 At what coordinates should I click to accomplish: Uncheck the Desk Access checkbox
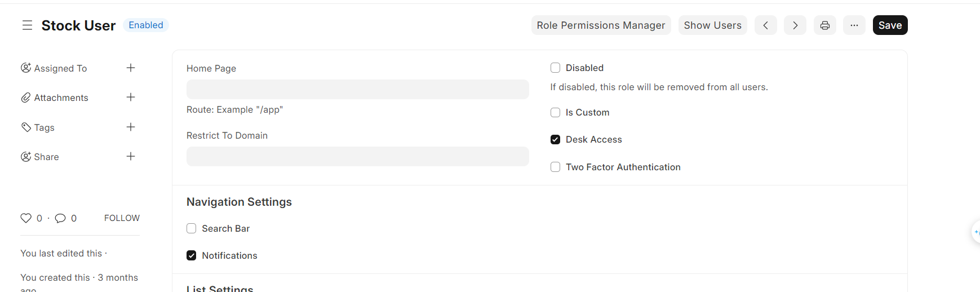(x=555, y=140)
